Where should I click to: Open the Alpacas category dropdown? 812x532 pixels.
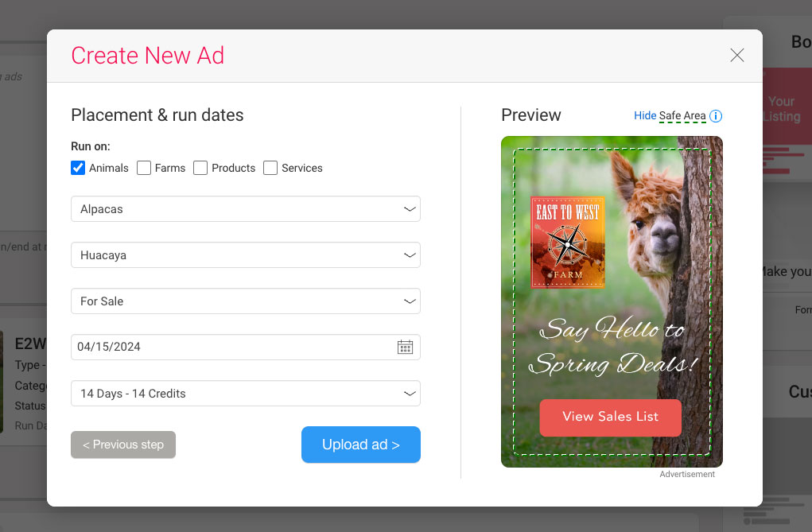(246, 209)
